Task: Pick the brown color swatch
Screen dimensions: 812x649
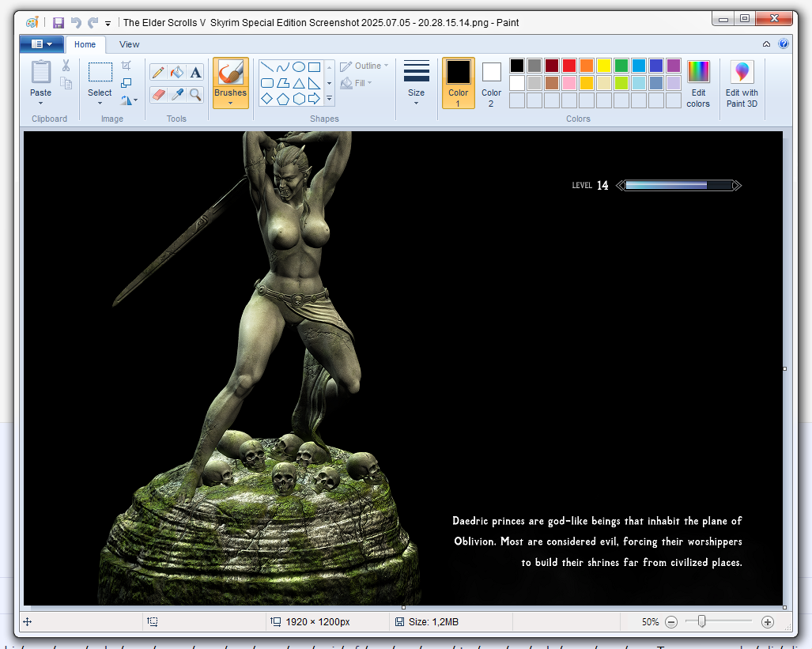Action: [552, 83]
